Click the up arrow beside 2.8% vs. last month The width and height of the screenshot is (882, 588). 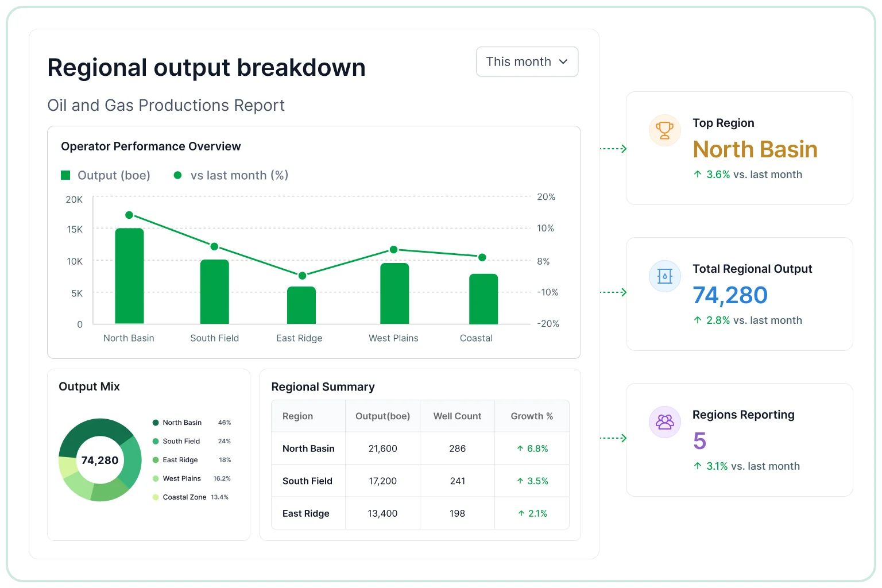697,320
